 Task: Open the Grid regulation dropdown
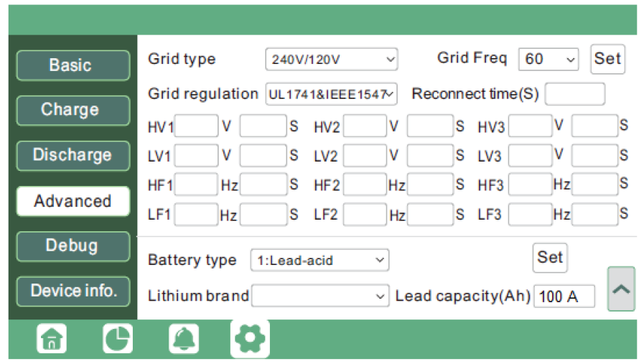pos(331,94)
